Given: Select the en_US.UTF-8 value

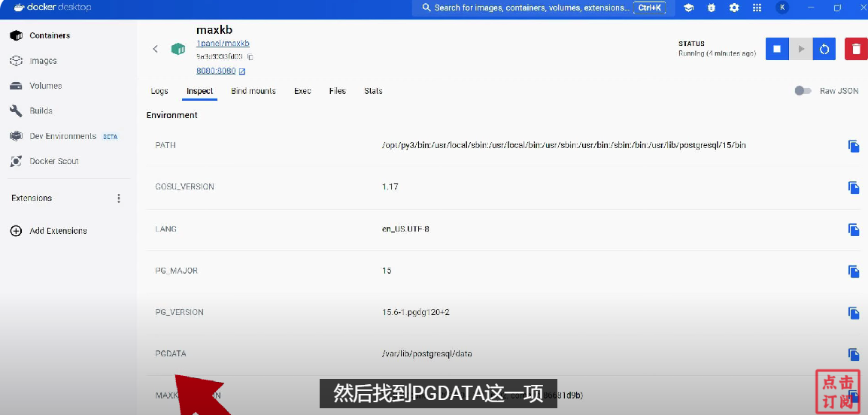Looking at the screenshot, I should (x=405, y=229).
